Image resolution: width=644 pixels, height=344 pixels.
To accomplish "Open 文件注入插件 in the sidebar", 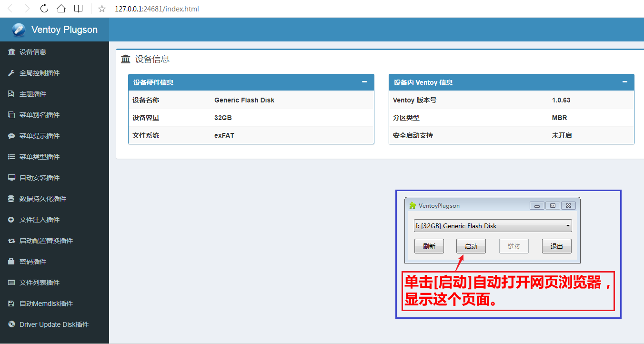I will click(x=39, y=220).
